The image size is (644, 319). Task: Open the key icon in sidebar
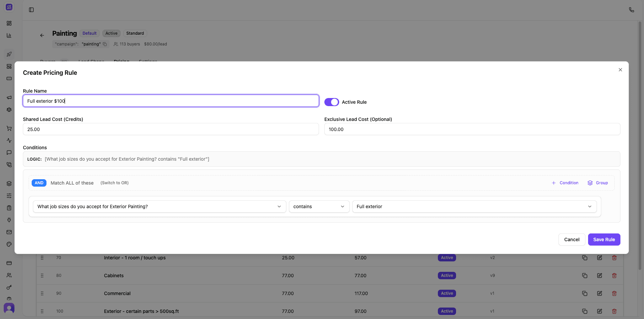[9, 287]
